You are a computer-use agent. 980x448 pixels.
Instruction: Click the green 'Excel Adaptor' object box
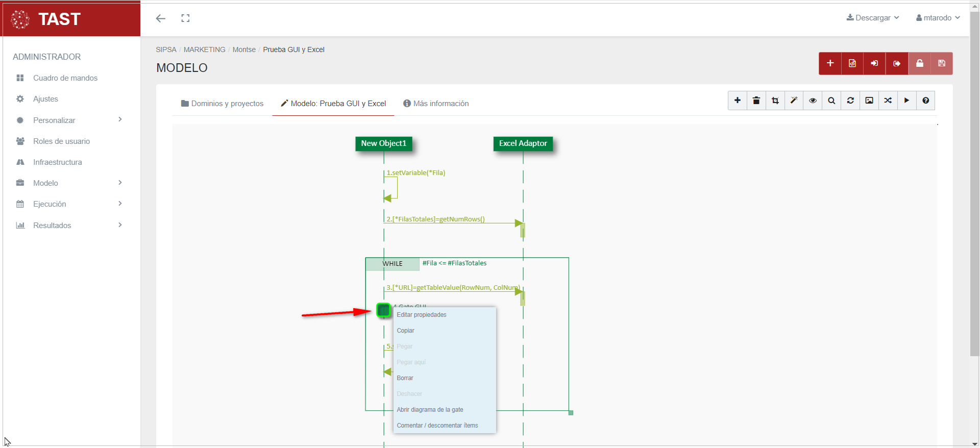pos(523,143)
